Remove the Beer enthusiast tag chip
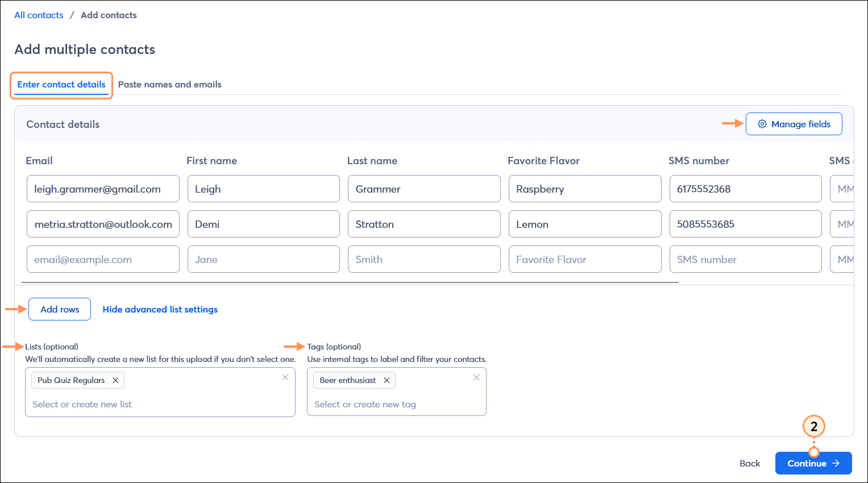The image size is (868, 483). [x=387, y=380]
